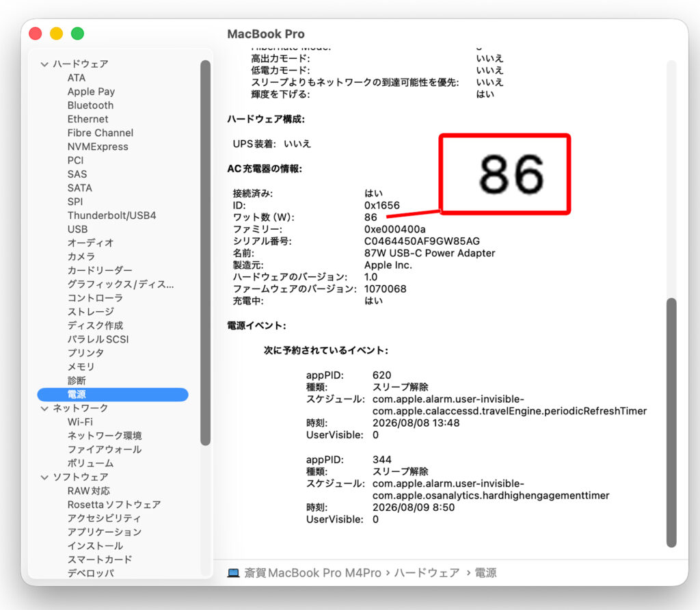This screenshot has height=610, width=700.
Task: Select SPI in the hardware list
Action: [x=75, y=202]
